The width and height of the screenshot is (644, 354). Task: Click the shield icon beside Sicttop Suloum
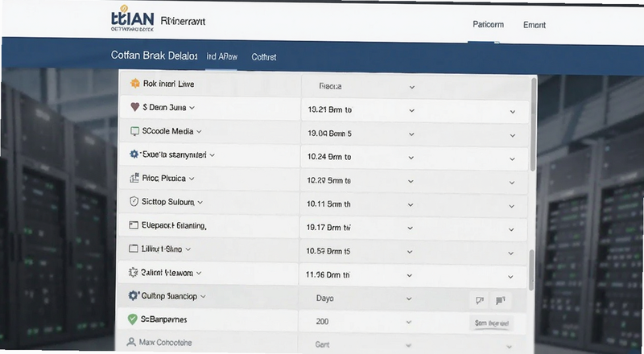point(134,202)
